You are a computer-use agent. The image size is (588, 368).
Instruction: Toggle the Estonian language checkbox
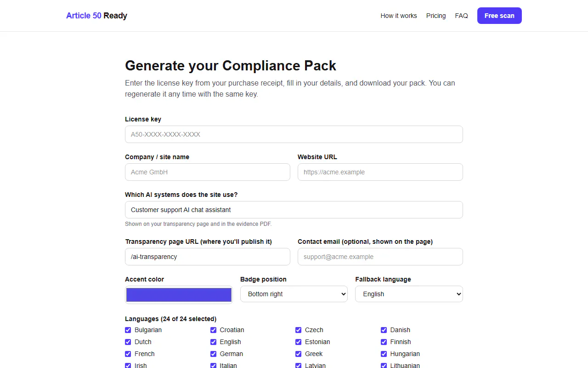coord(299,342)
